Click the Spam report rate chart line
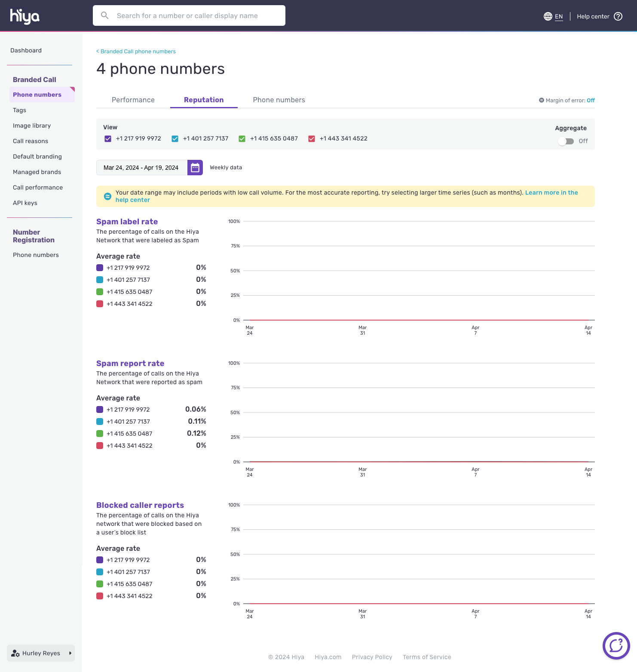The image size is (637, 672). [x=419, y=461]
